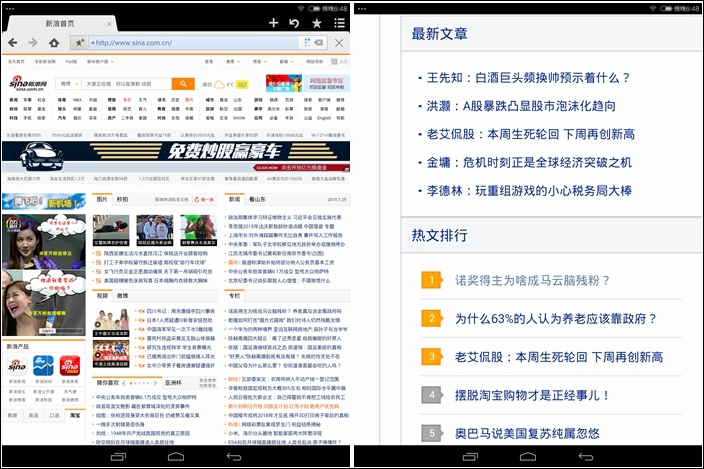Image resolution: width=704 pixels, height=469 pixels.
Task: Go to home page via house icon
Action: (54, 43)
